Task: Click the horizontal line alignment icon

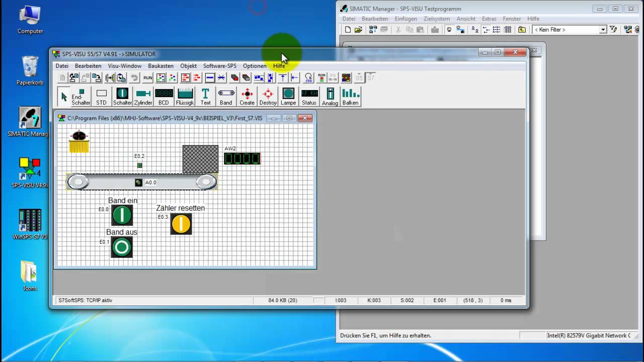Action: click(x=210, y=78)
